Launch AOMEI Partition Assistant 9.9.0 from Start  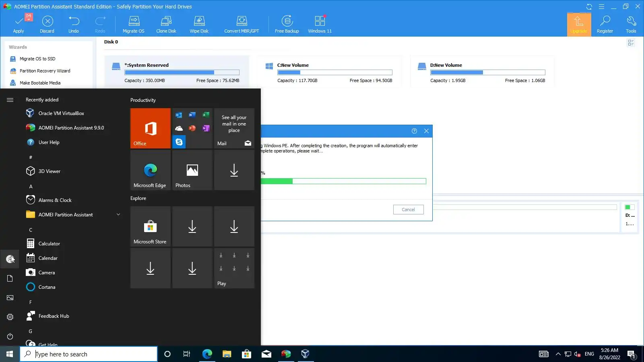click(71, 128)
